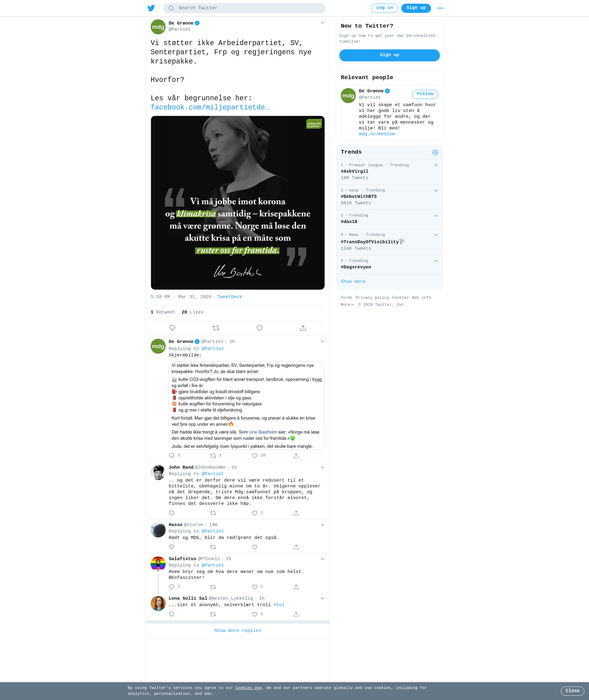Retweet Hasse's reply about Rødt og MDG
Screen dimensions: 589x700
tap(213, 547)
